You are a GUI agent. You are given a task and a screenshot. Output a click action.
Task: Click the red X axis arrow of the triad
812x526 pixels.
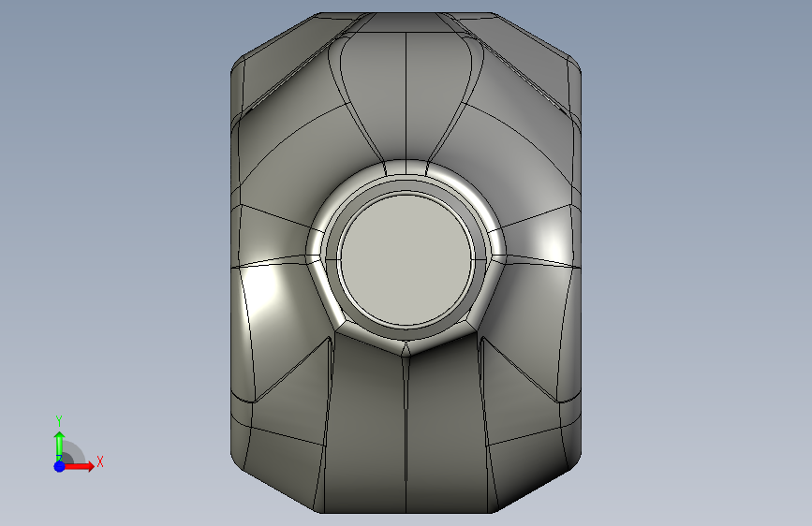(79, 466)
